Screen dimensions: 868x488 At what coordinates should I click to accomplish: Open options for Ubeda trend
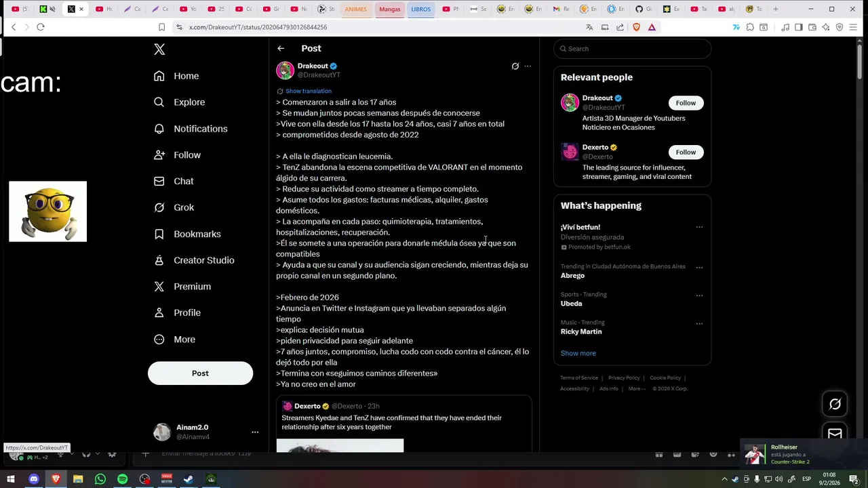[x=699, y=296]
